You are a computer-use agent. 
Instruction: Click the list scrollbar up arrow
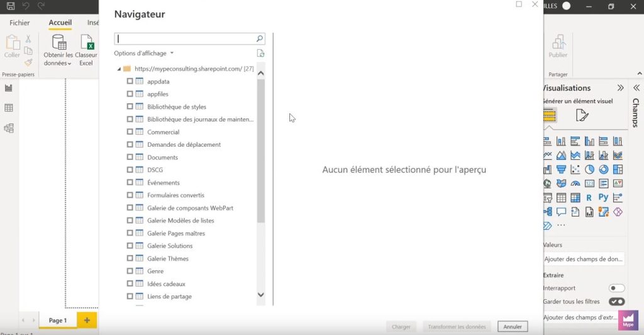click(260, 73)
